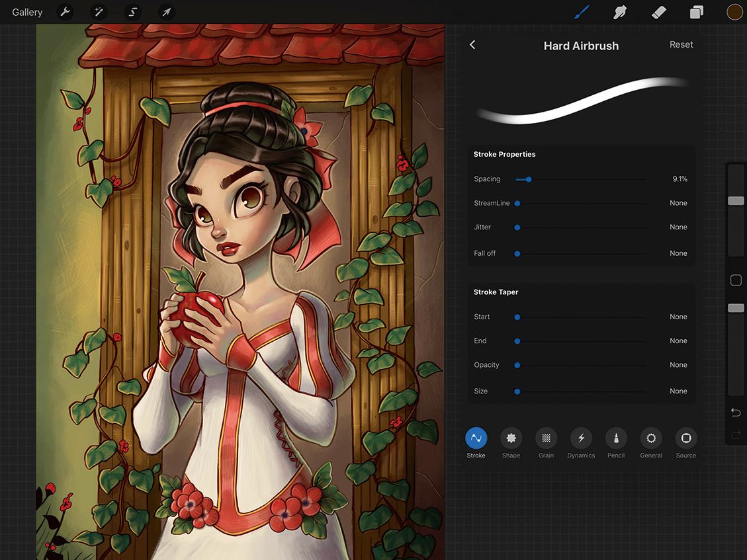The height and width of the screenshot is (560, 747).
Task: Adjust the Jitter slider
Action: [x=581, y=227]
